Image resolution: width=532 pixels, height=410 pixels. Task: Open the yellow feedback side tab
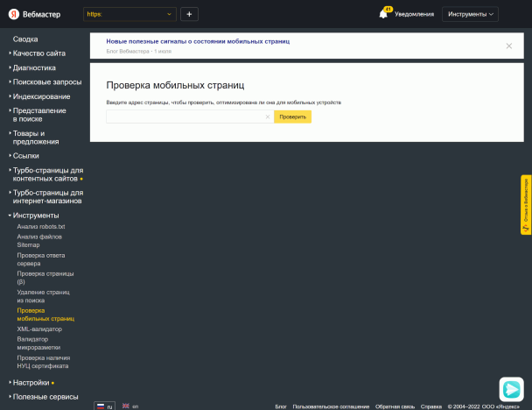[526, 205]
